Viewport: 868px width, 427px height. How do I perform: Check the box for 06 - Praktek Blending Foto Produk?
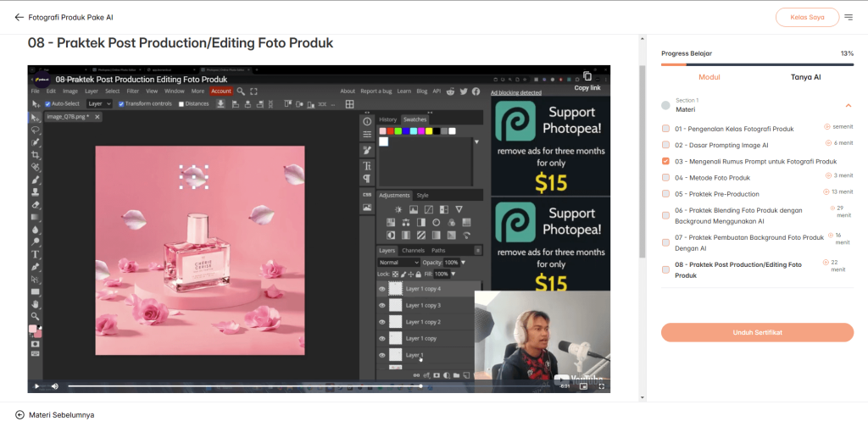click(665, 215)
